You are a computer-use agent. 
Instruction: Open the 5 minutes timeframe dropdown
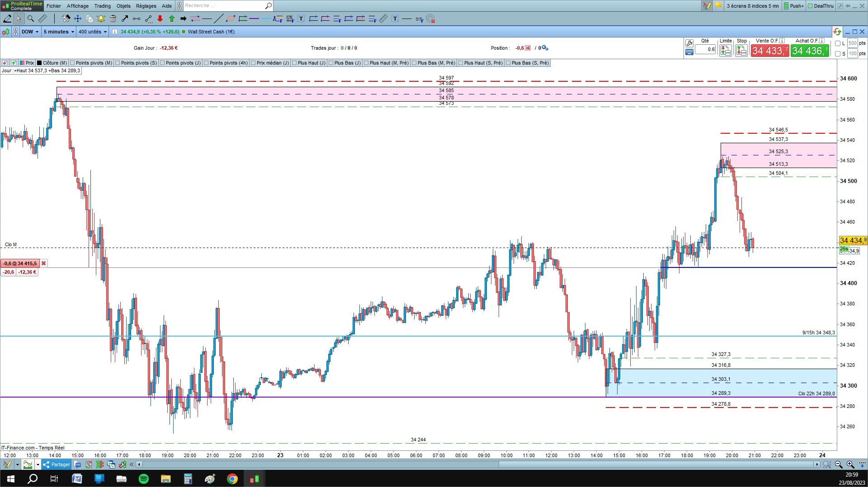pyautogui.click(x=59, y=32)
